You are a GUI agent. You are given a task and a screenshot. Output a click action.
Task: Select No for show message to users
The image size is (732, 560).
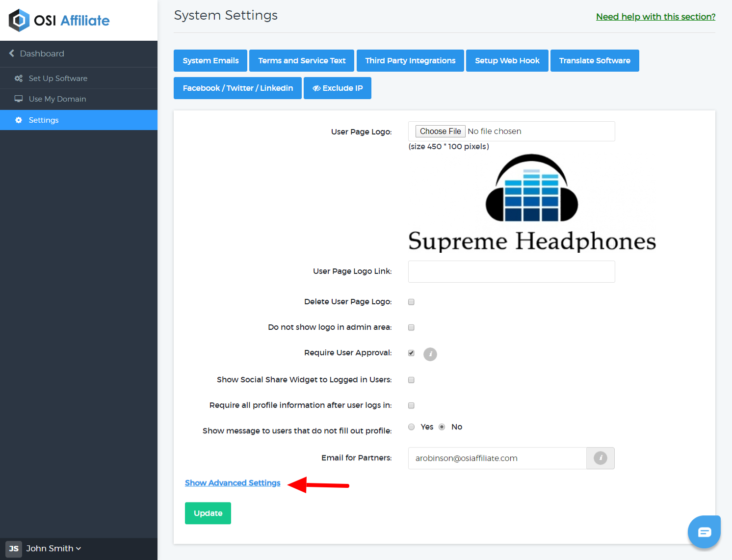coord(442,427)
